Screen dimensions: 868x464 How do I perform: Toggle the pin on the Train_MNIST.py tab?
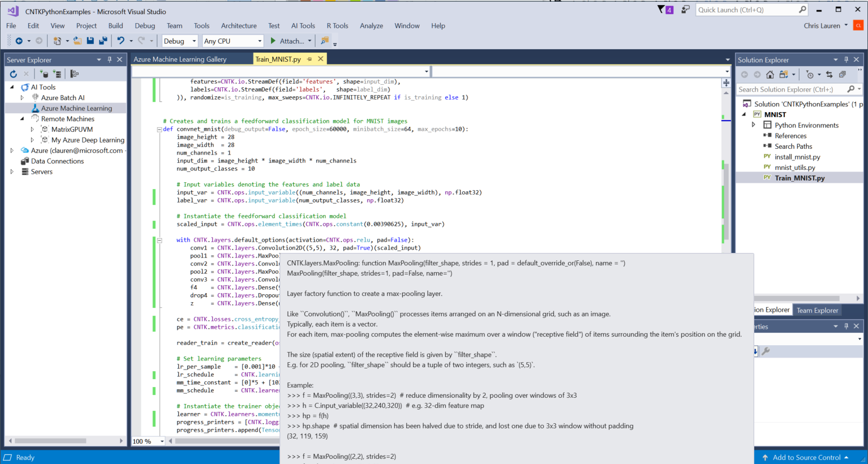(309, 58)
